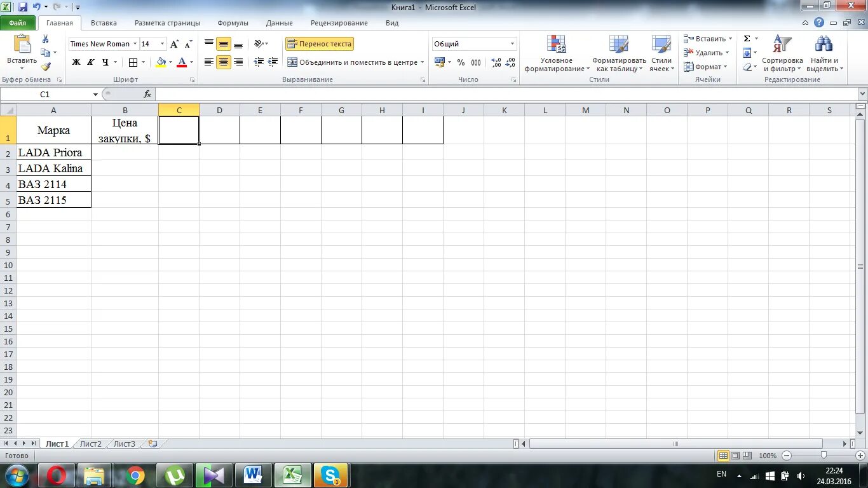Decrease decimal places

tap(510, 62)
